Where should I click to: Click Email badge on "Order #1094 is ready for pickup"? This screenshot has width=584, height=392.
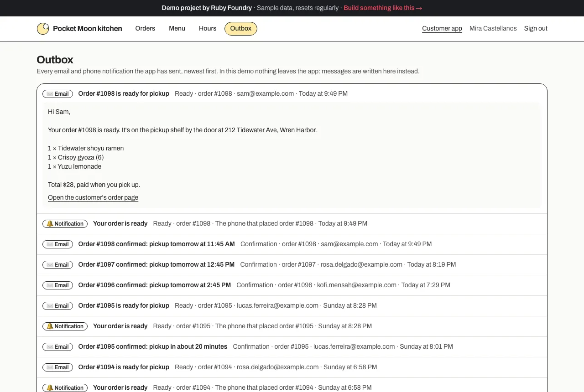(58, 367)
